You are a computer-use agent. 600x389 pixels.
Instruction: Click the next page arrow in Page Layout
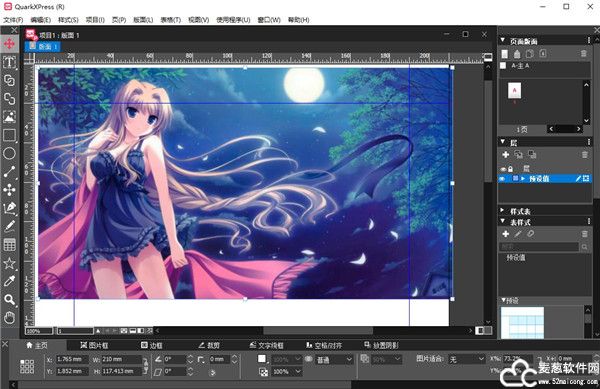[x=579, y=129]
